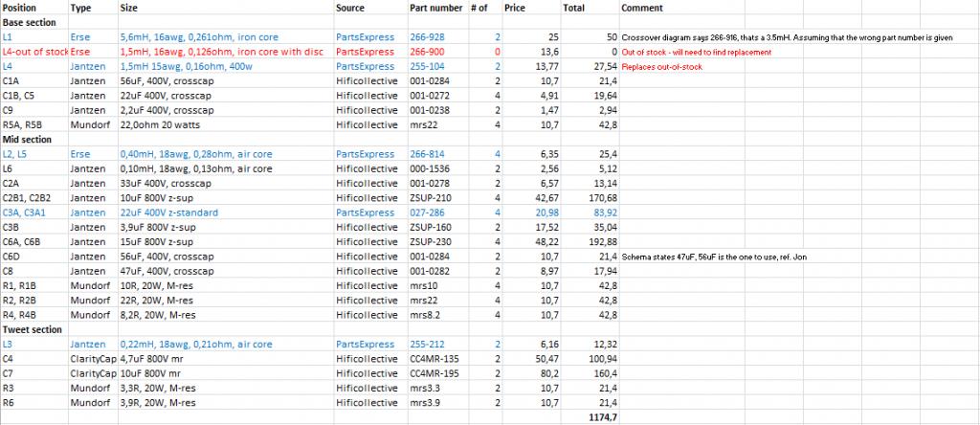This screenshot has height=425, width=980.
Task: Select the Type header cell
Action: point(93,8)
